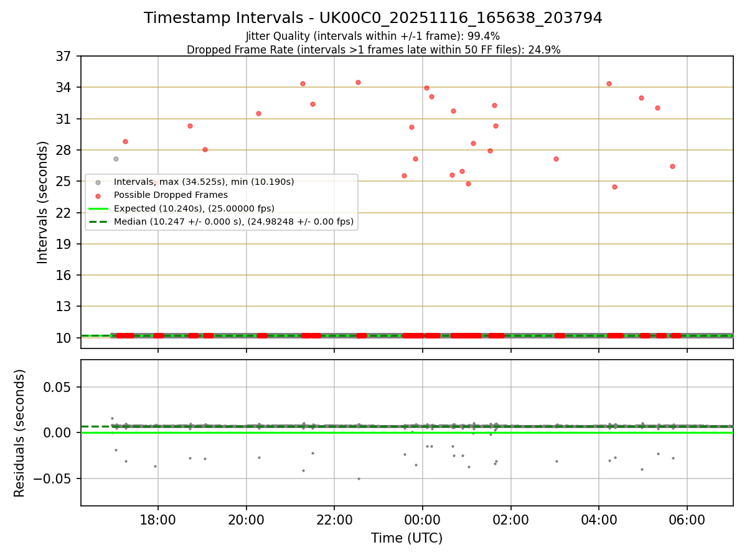
Task: Click the highest red dropped-frame point after 22:00
Action: coord(358,82)
